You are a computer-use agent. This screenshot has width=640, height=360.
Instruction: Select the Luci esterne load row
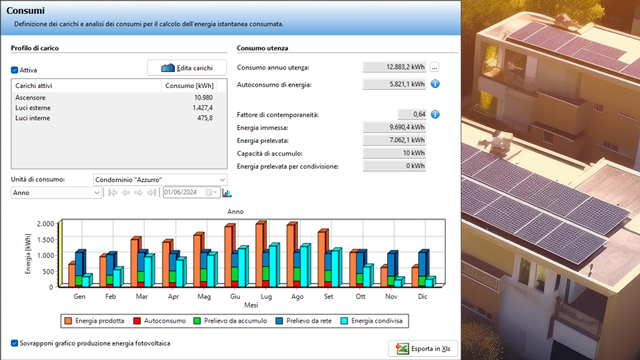tap(114, 108)
